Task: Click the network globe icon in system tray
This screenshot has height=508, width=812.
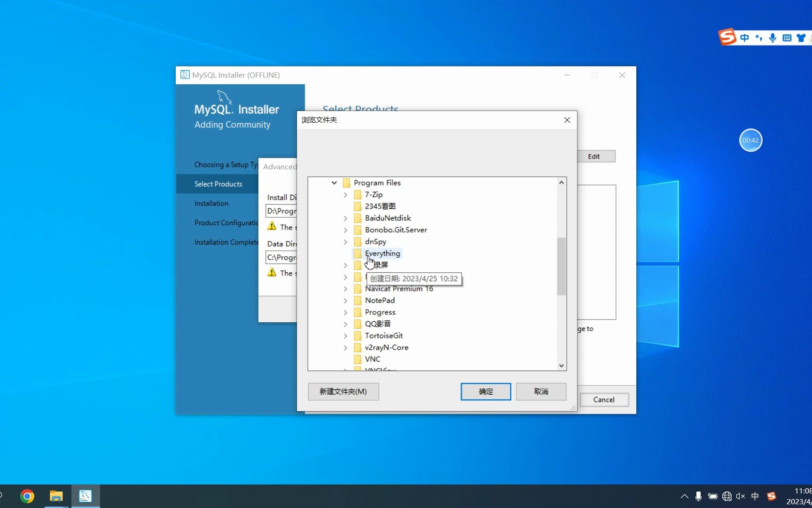Action: [727, 496]
